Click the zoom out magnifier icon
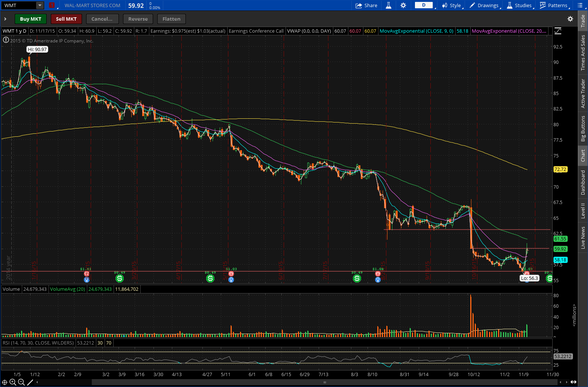This screenshot has height=387, width=588. 21,382
